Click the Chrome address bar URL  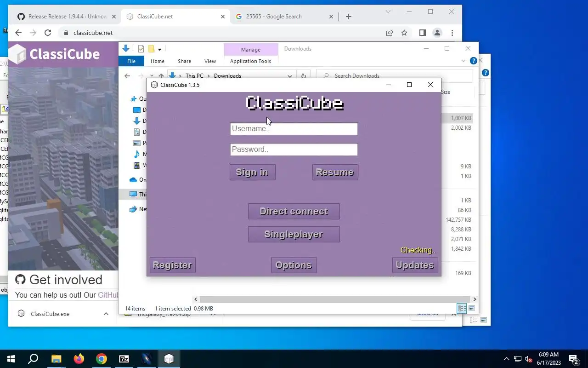point(93,33)
